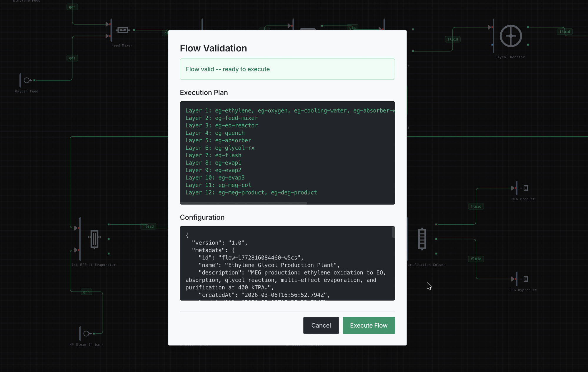Cancel the Flow Validation dialog
The width and height of the screenshot is (588, 372).
pos(321,325)
